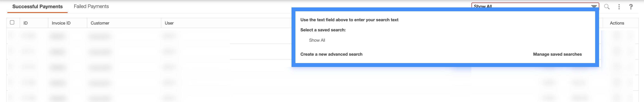Open the vertical three-dot options menu
Screen dimensions: 644x102
(x=619, y=7)
